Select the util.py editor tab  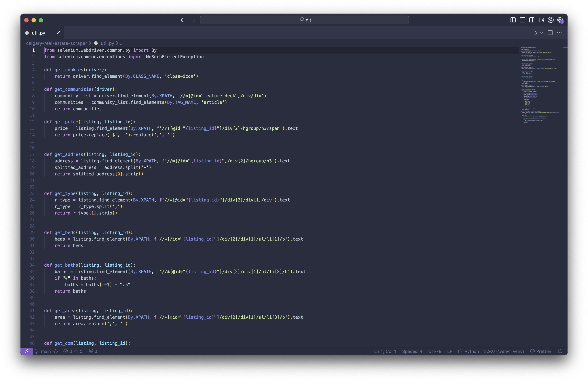39,33
